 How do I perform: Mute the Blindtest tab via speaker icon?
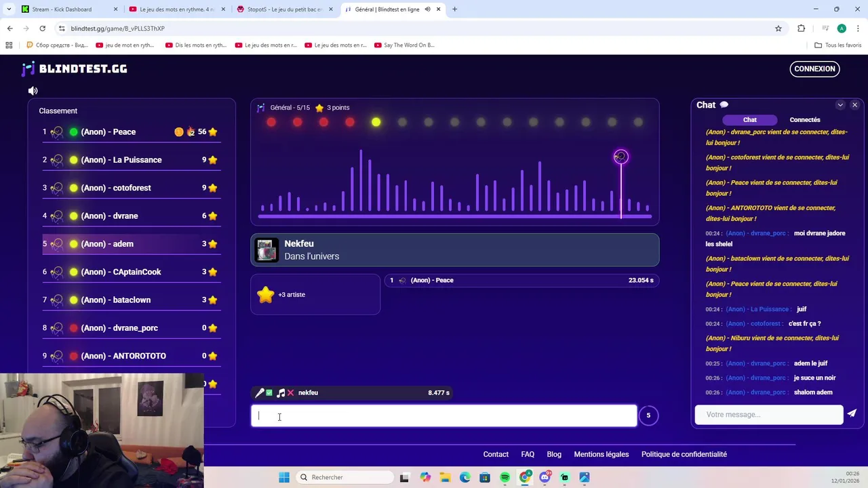tap(428, 9)
